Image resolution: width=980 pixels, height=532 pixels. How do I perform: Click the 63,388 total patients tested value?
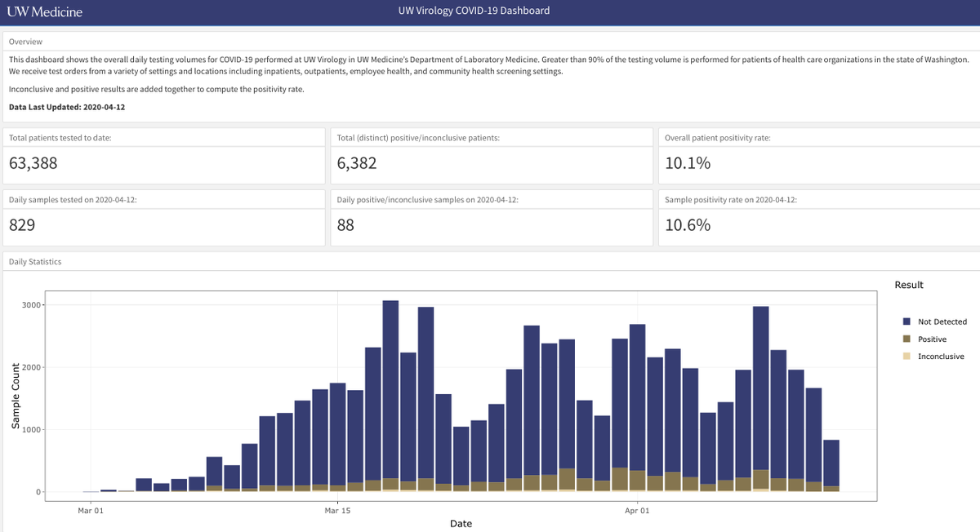[x=33, y=163]
